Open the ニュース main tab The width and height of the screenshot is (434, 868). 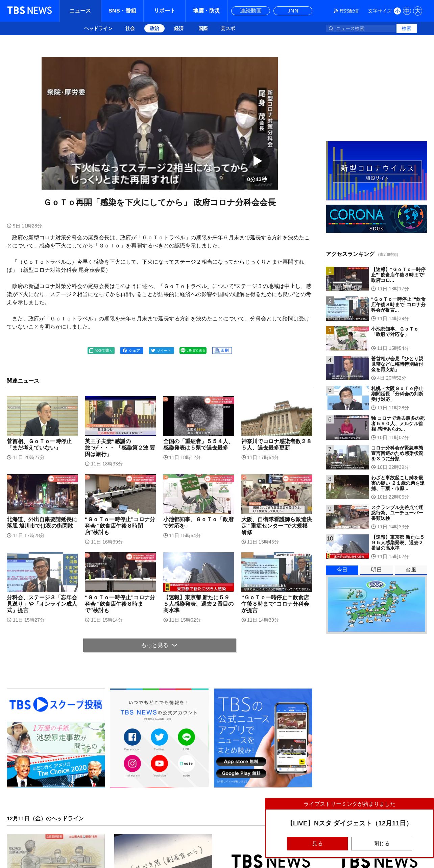coord(80,11)
